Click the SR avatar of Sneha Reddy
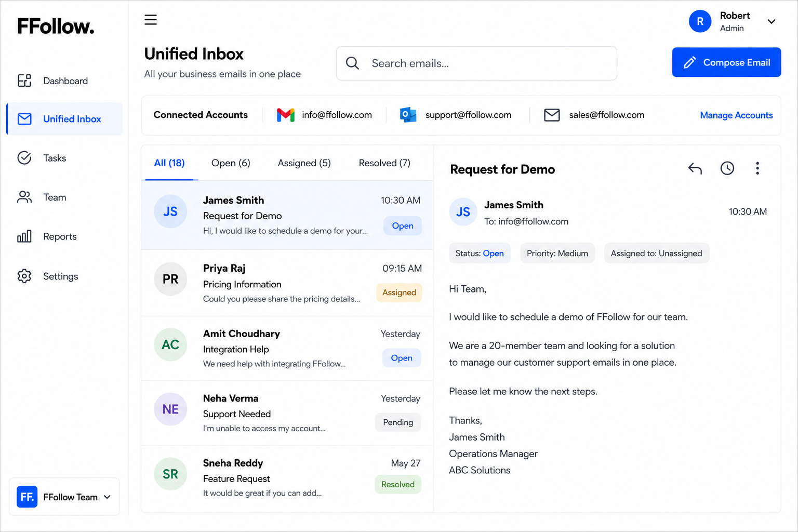798x532 pixels. pyautogui.click(x=170, y=474)
